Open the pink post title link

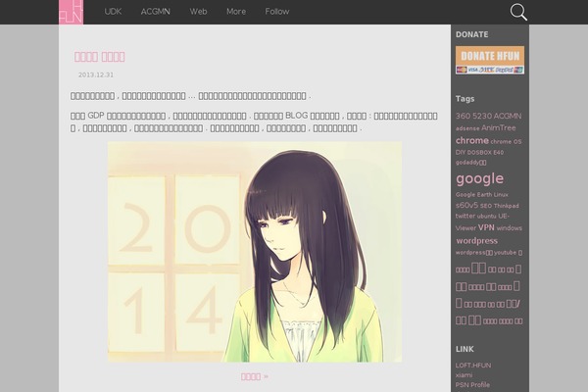99,57
